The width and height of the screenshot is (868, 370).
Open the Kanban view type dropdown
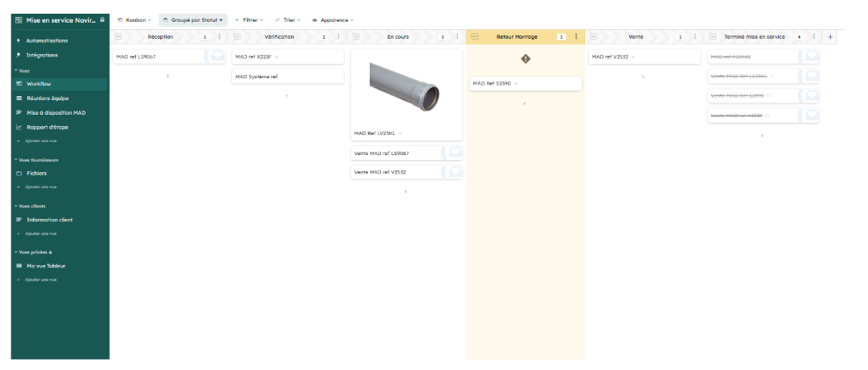(x=134, y=19)
